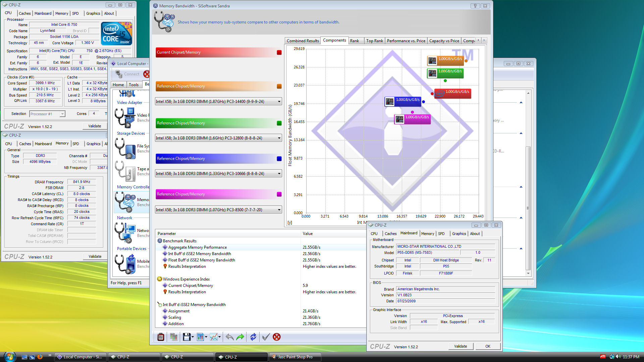Image resolution: width=644 pixels, height=362 pixels.
Task: Toggle the red Current Chipset/Memory square
Action: pyautogui.click(x=279, y=53)
